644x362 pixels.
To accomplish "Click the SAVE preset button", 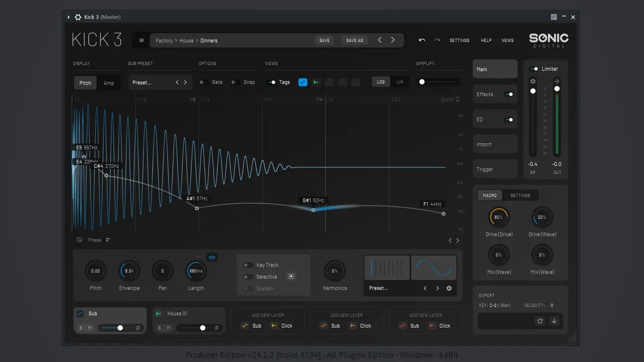I will [x=324, y=41].
